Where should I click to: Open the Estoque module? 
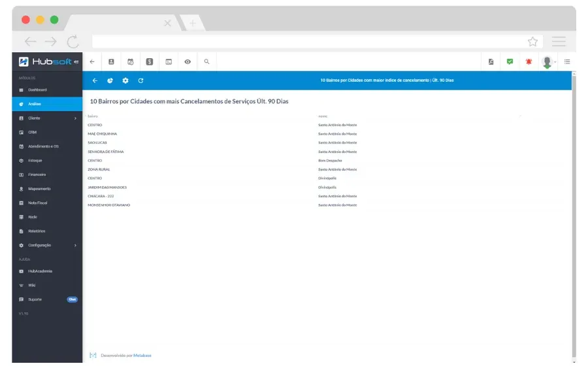47,161
